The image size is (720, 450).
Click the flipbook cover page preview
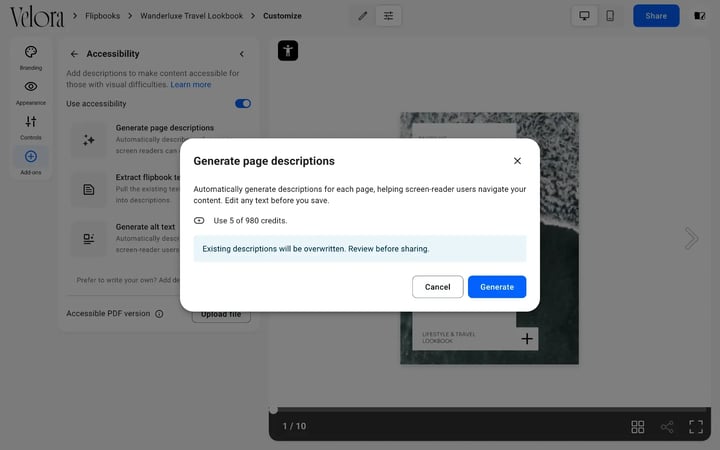[489, 238]
